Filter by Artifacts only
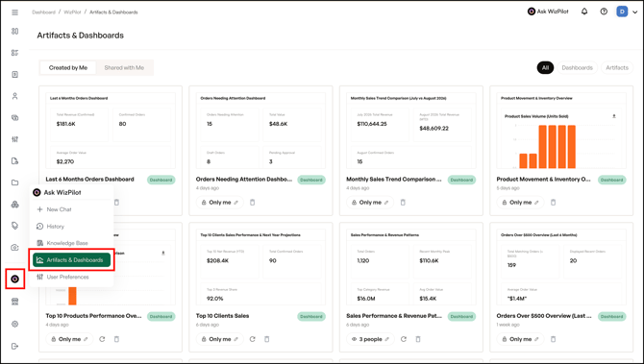Image resolution: width=644 pixels, height=364 pixels. [617, 68]
